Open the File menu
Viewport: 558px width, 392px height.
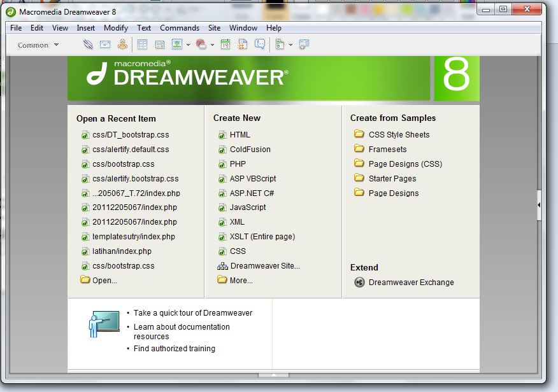click(16, 28)
